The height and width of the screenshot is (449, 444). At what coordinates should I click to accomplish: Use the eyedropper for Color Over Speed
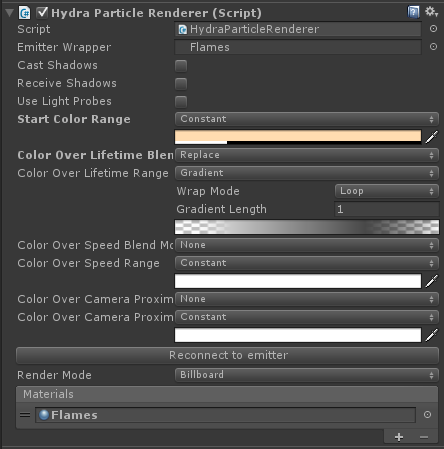click(x=432, y=281)
